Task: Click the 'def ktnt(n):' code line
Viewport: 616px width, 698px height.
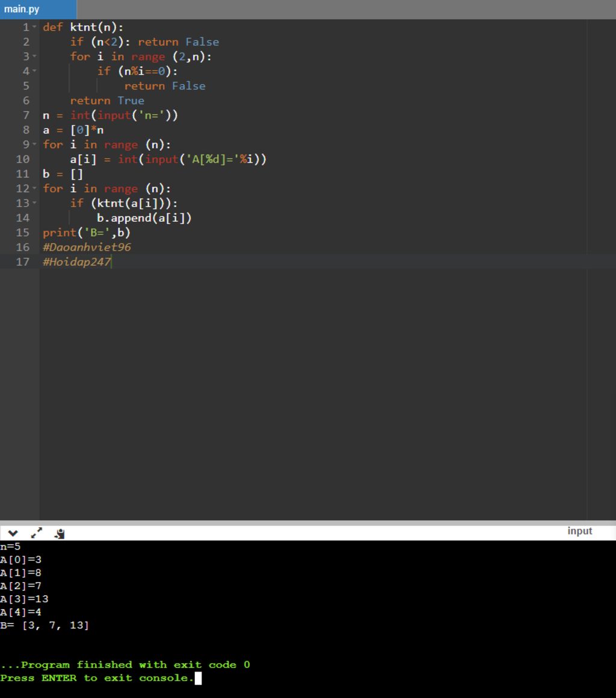Action: [83, 27]
